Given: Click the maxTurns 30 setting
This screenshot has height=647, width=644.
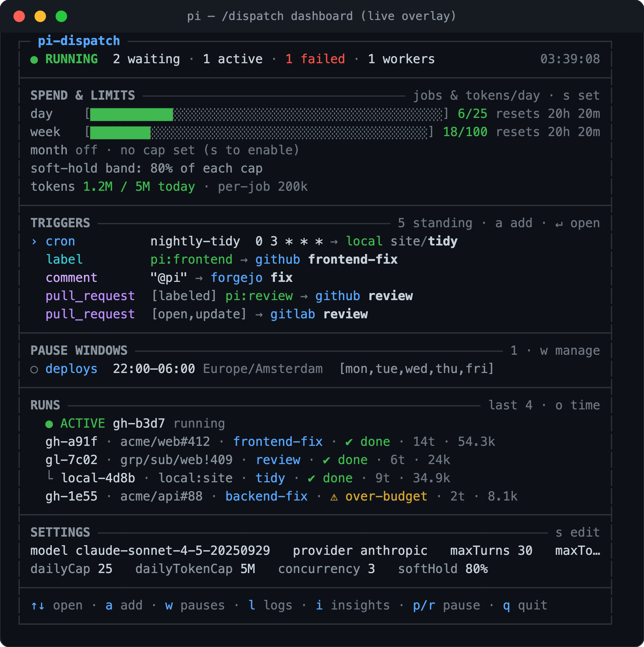Looking at the screenshot, I should click(x=491, y=551).
